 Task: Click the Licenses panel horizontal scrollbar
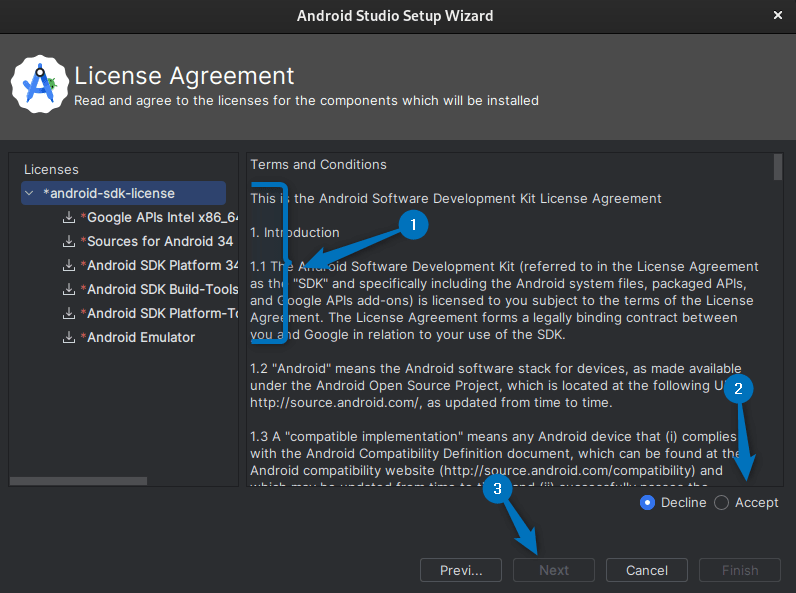[79, 481]
